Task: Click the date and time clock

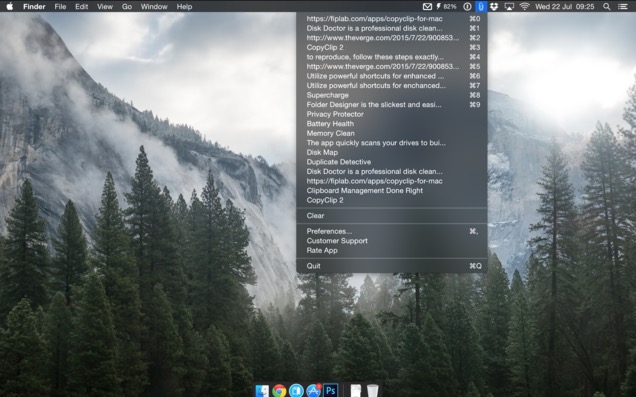Action: (564, 6)
